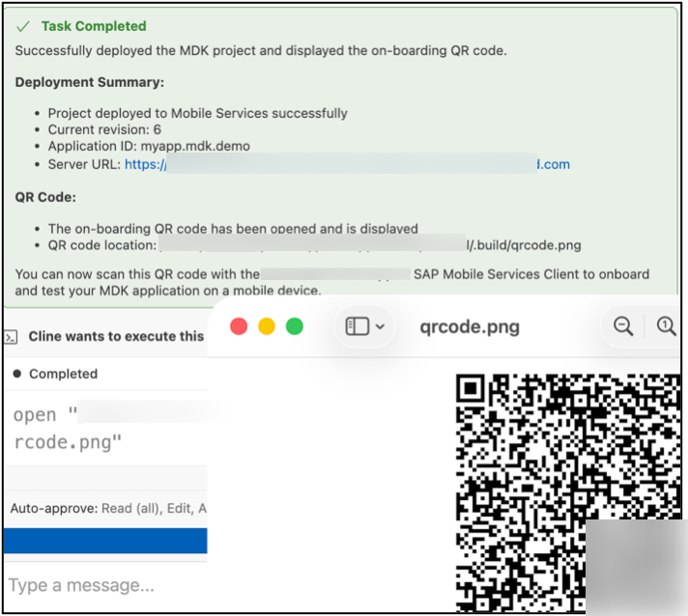This screenshot has width=688, height=616.
Task: Zoom to actual size in Preview toolbar
Action: click(666, 326)
